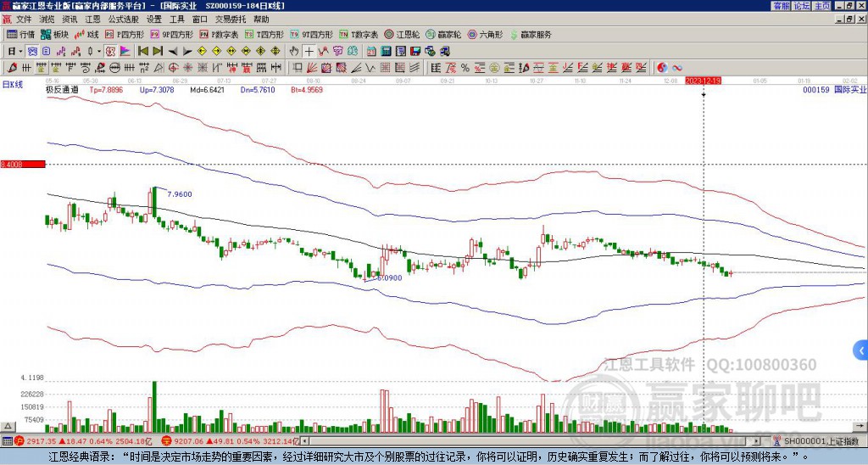The image size is (868, 465).
Task: Click the horizontal scrollbar left arrow
Action: [x=304, y=441]
